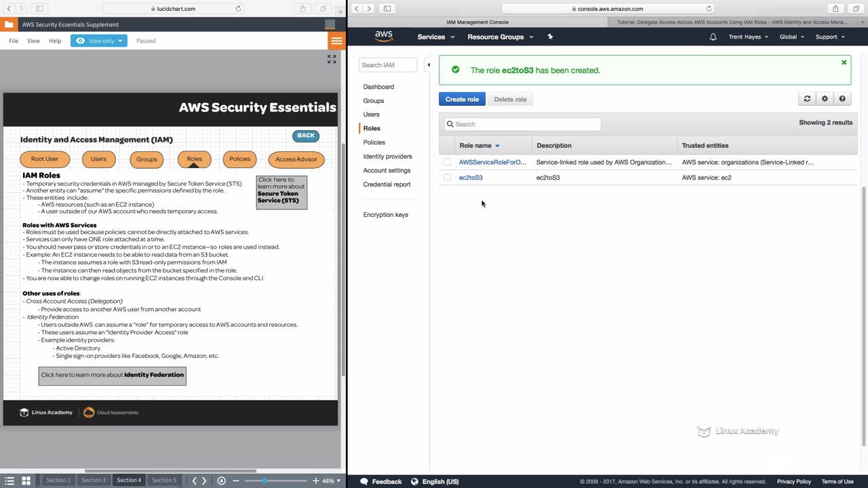Go back in the AWS console Safari window
Viewport: 868px width, 488px height.
tap(357, 9)
